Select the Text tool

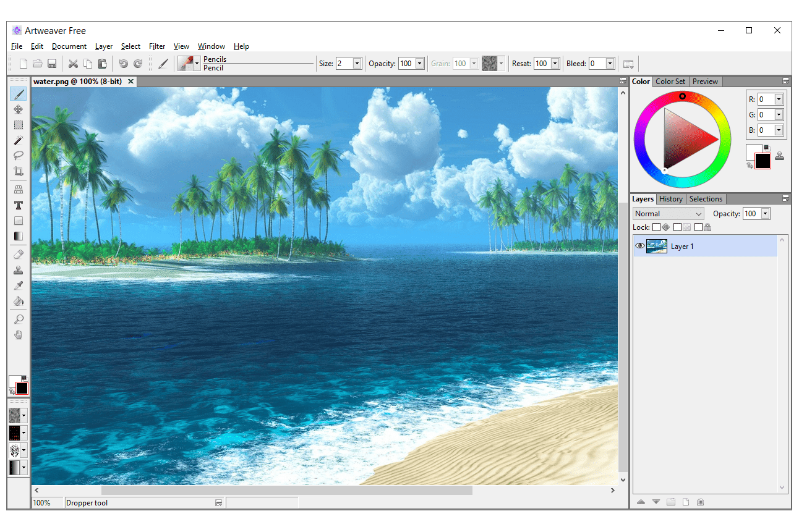point(19,205)
